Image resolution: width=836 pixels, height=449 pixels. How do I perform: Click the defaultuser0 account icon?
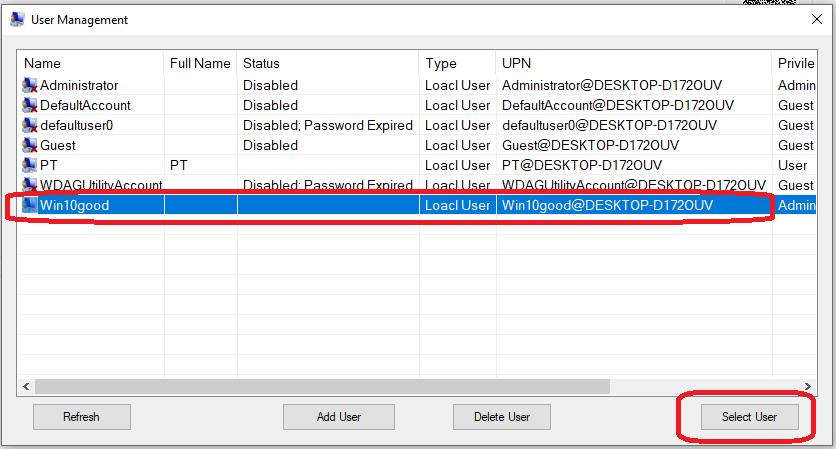[29, 126]
